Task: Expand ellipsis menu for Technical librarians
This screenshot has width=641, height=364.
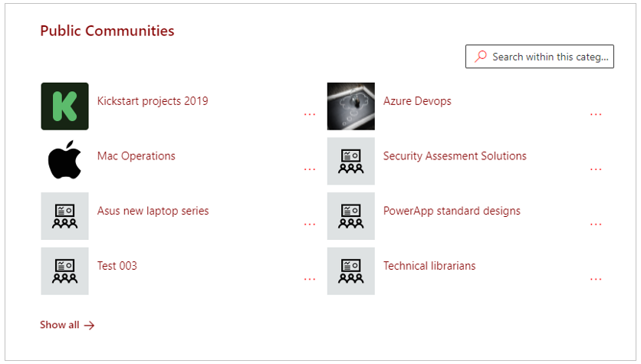Action: click(x=596, y=279)
